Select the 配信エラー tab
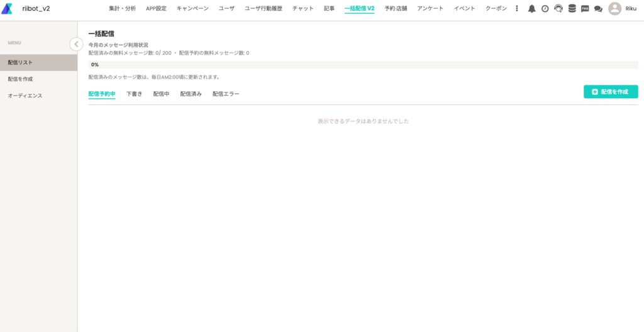 click(226, 94)
